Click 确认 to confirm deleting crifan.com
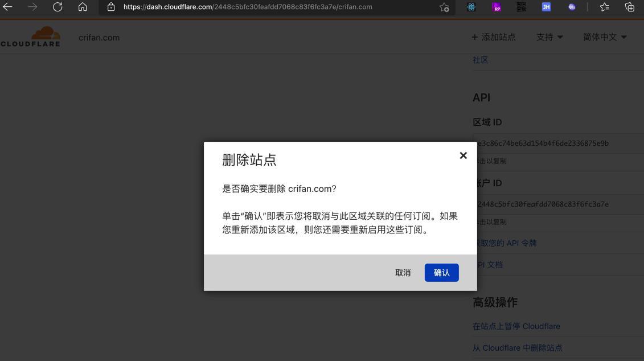This screenshot has height=361, width=644. click(x=441, y=273)
